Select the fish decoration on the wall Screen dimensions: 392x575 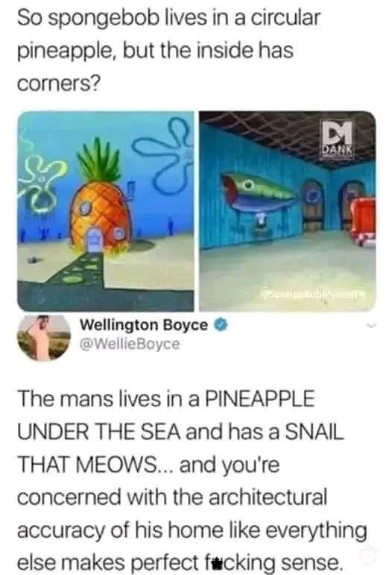point(258,194)
